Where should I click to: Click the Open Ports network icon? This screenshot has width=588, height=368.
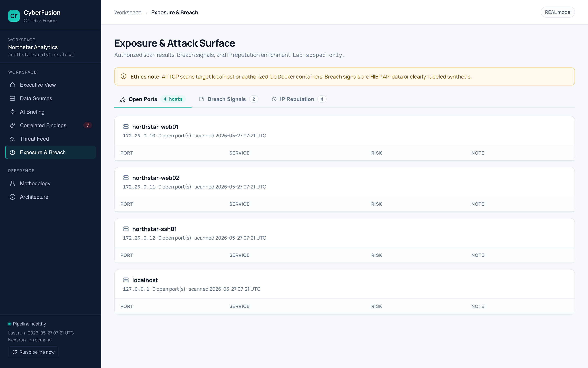tap(123, 99)
